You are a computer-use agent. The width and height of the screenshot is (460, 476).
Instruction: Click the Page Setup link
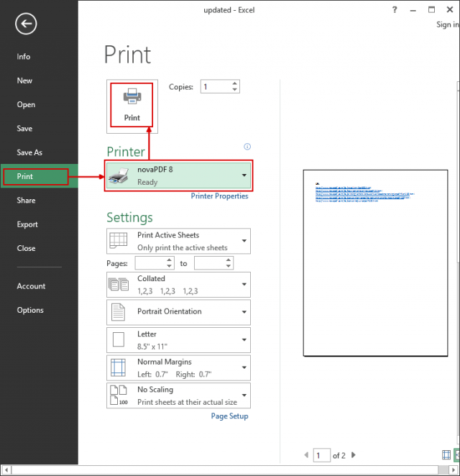(229, 416)
